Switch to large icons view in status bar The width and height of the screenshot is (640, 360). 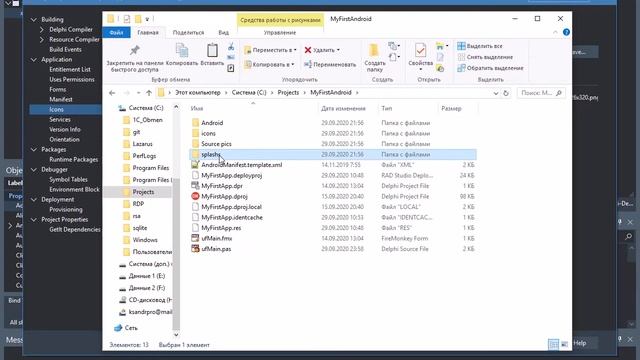(x=564, y=344)
